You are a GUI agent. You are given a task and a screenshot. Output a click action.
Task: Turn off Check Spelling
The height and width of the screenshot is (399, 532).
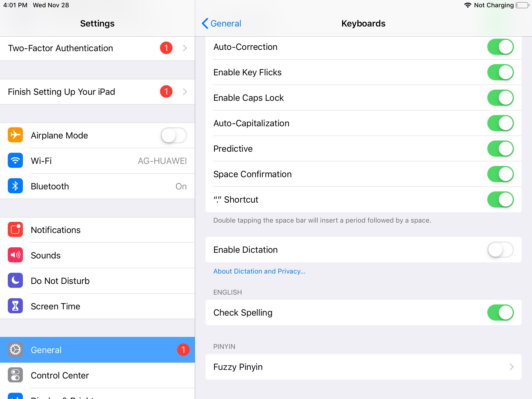[500, 312]
